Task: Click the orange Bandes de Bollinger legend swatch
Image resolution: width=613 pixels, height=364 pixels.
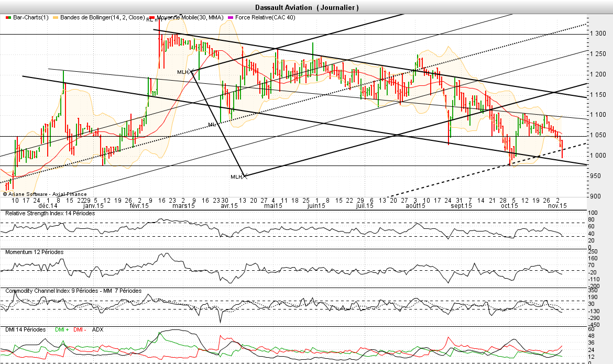Action: (x=55, y=18)
